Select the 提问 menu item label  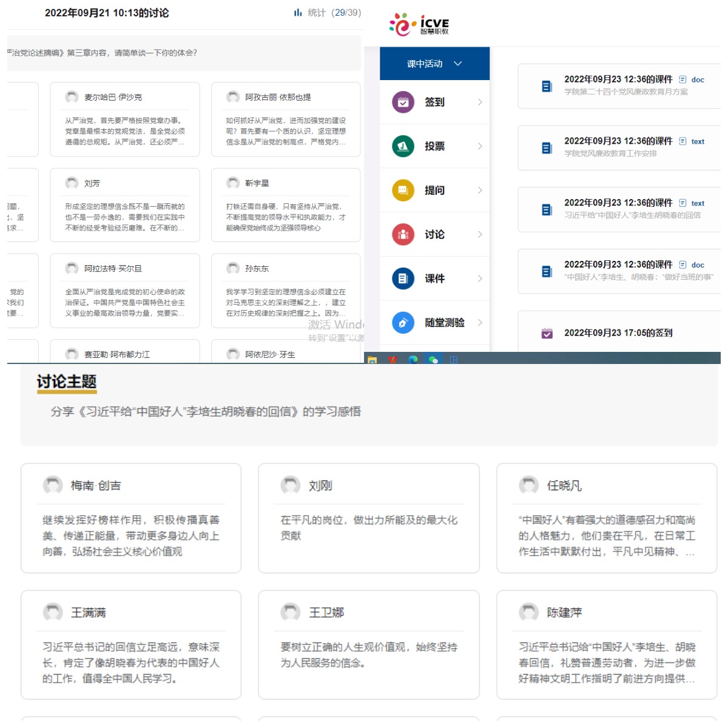[434, 190]
